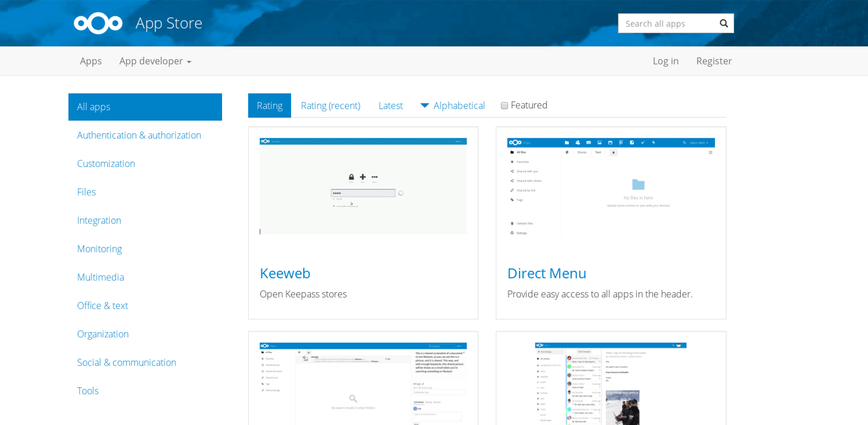Viewport: 868px width, 425px height.
Task: Open the Direct Menu screenshot thumbnail
Action: coord(611,186)
